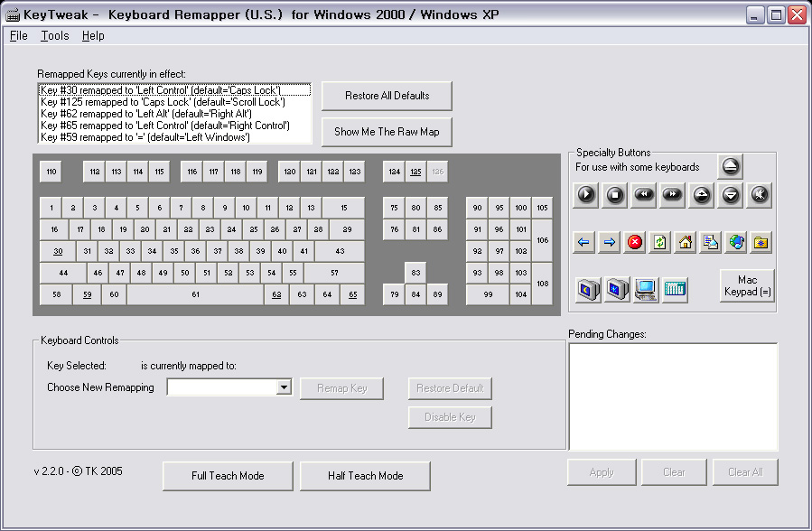Open the Help menu
The width and height of the screenshot is (812, 531).
coord(93,36)
